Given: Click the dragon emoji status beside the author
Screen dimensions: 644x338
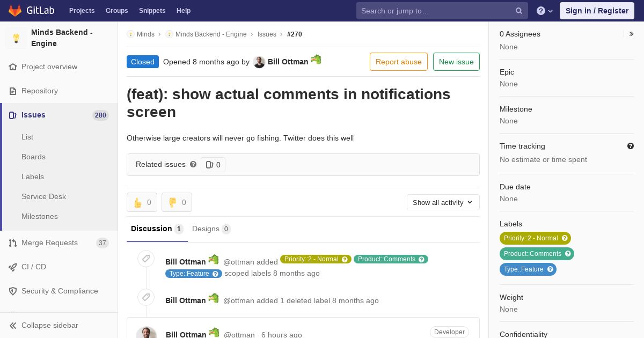Looking at the screenshot, I should [x=316, y=59].
